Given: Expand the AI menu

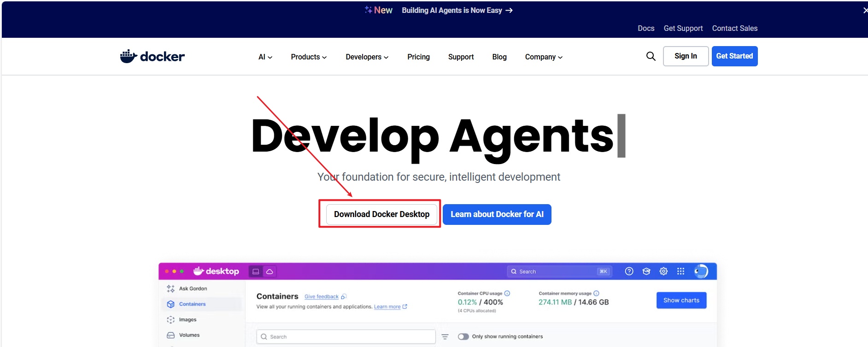Looking at the screenshot, I should coord(265,57).
